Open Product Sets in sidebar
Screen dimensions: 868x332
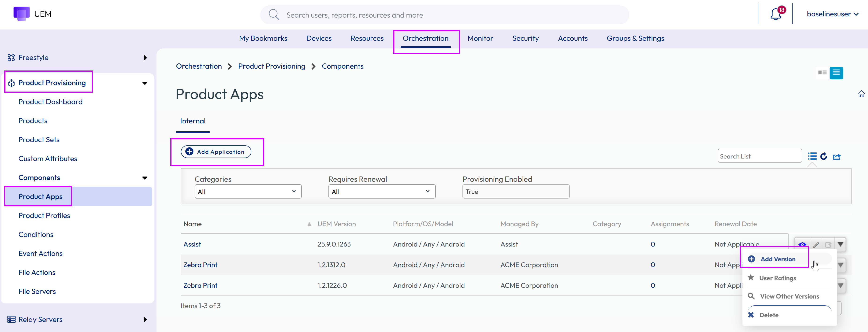click(x=39, y=140)
